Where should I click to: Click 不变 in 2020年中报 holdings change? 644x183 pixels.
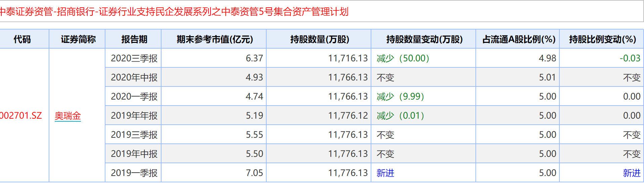pyautogui.click(x=385, y=77)
